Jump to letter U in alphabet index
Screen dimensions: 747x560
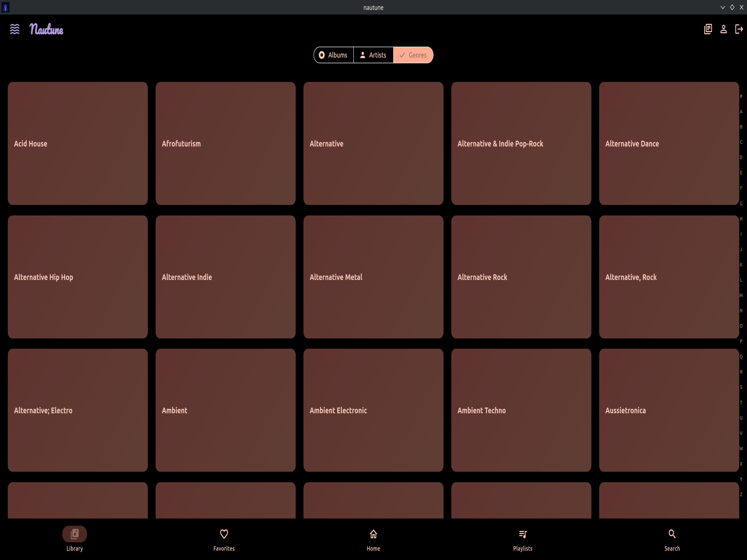tap(741, 418)
